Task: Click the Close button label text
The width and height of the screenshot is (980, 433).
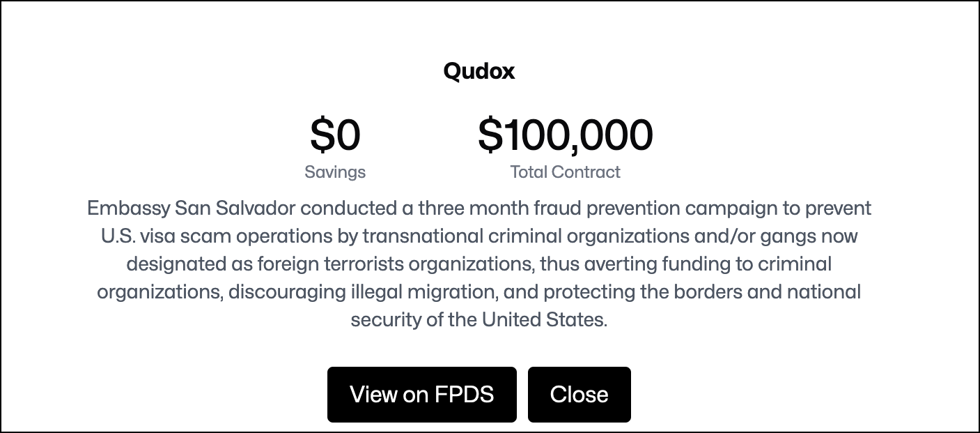Action: point(579,394)
